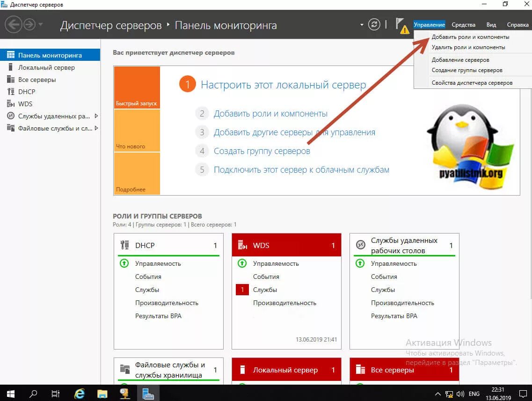
Task: Click Службы удаленных ра... sidebar icon
Action: pos(11,116)
